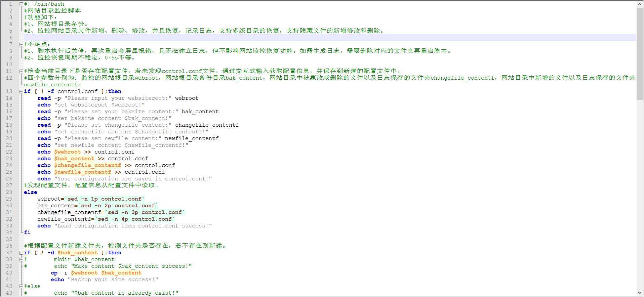Click '$changefile_contentf' on line 24
Image resolution: width=644 pixels, height=297 pixels.
tap(88, 165)
